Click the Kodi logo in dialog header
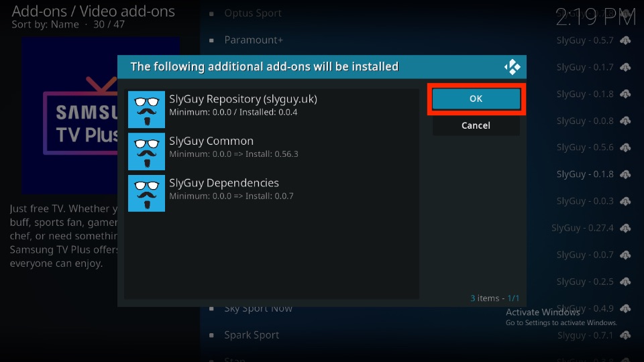Viewport: 644px width, 362px height. tap(512, 67)
